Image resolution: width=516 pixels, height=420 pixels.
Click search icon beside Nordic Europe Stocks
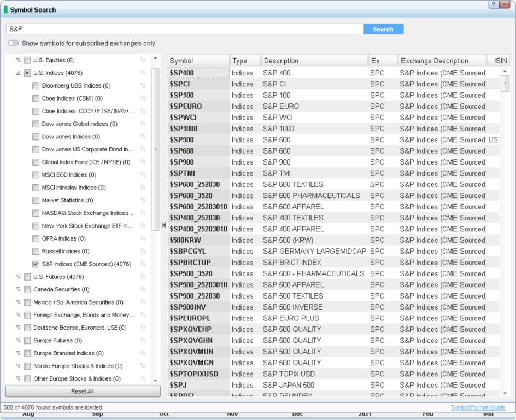pyautogui.click(x=143, y=366)
